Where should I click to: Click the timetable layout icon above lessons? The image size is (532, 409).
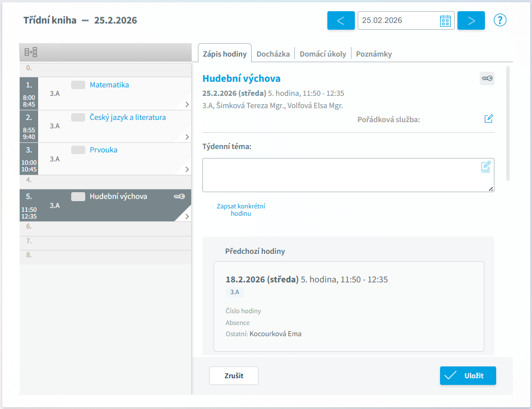[x=31, y=52]
